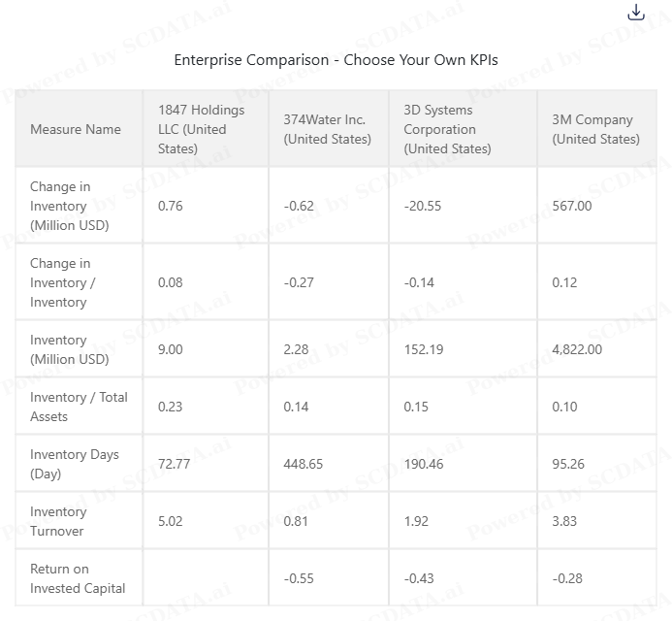Viewport: 672px width, 621px height.
Task: Select the 5.02 inventory turnover cell
Action: pyautogui.click(x=170, y=521)
